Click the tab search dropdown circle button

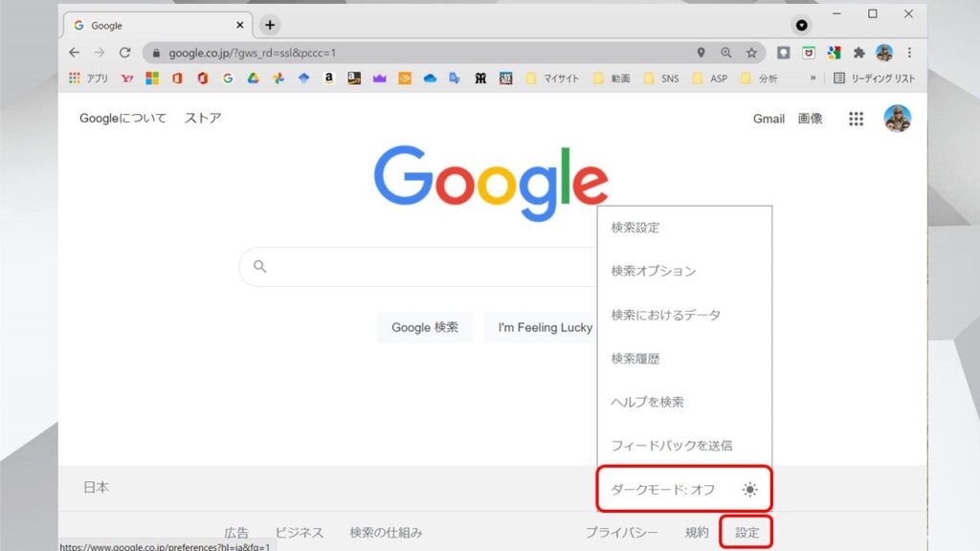(x=801, y=25)
